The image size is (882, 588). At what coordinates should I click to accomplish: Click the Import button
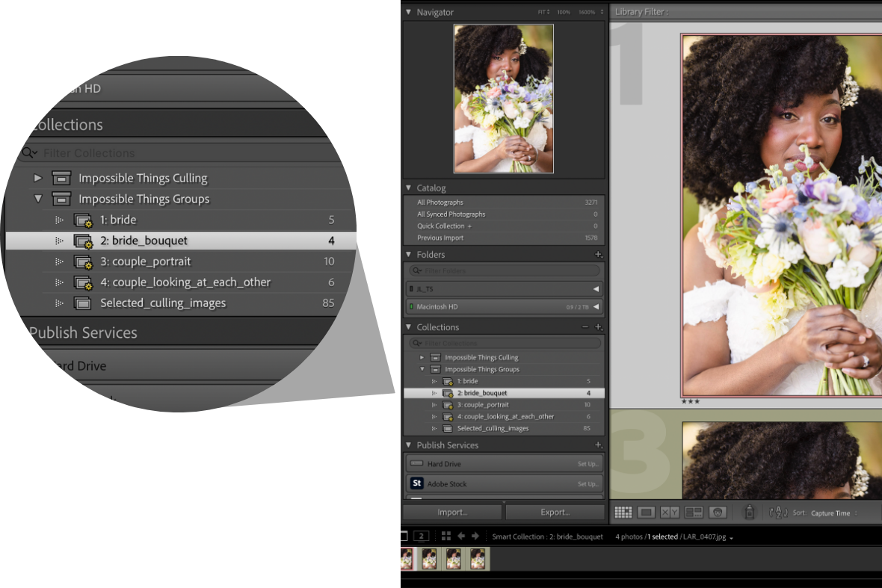[452, 513]
